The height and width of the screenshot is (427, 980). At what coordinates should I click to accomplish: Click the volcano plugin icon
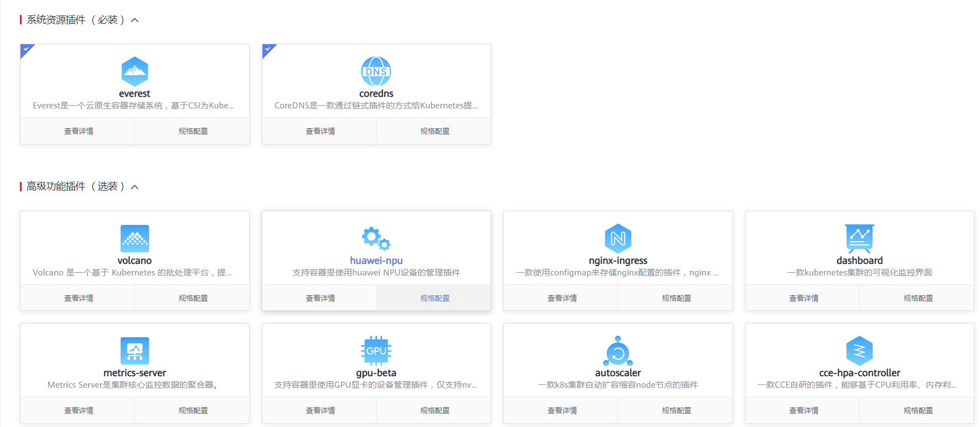coord(135,238)
